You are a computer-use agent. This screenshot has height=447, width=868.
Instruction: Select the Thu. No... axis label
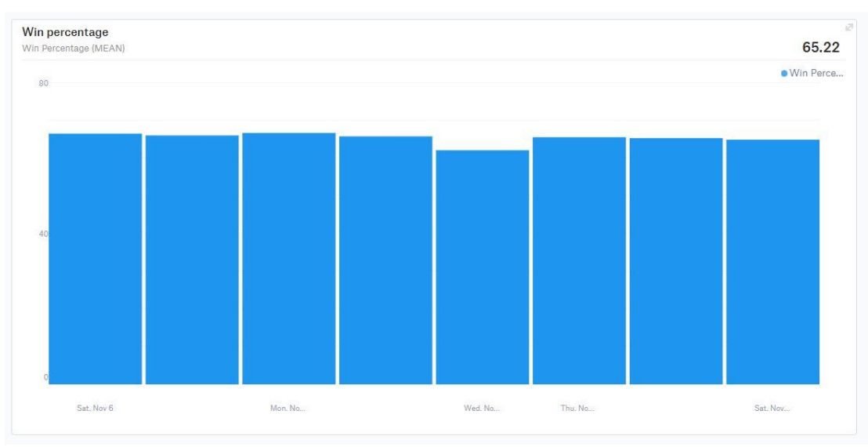pos(577,408)
